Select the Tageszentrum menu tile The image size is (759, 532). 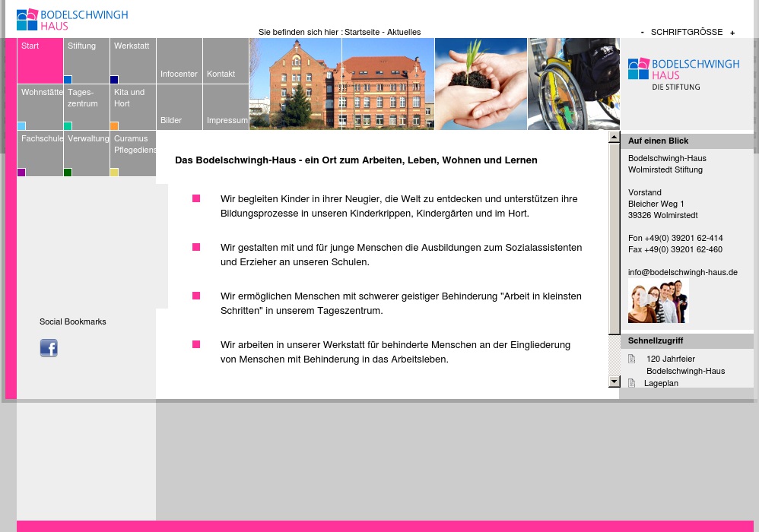click(87, 106)
